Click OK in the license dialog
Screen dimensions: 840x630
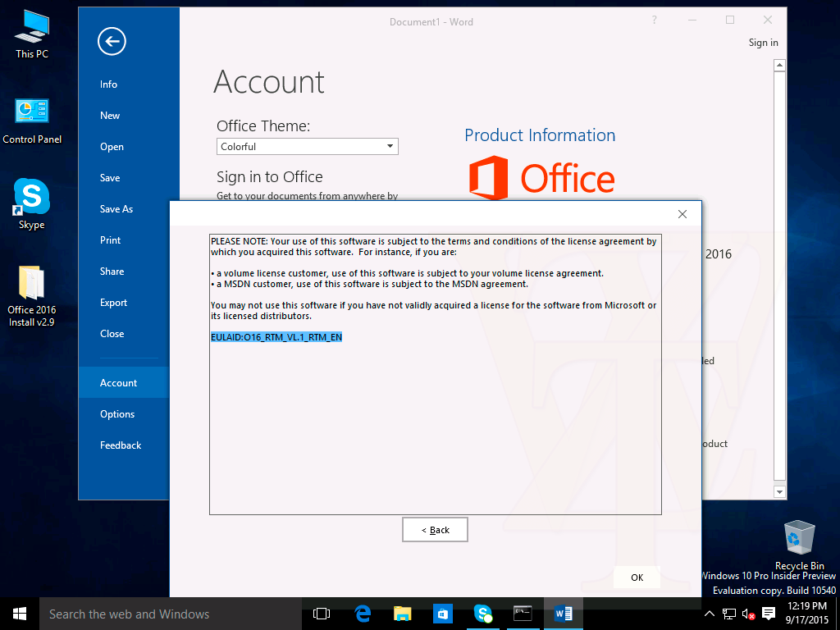tap(637, 577)
